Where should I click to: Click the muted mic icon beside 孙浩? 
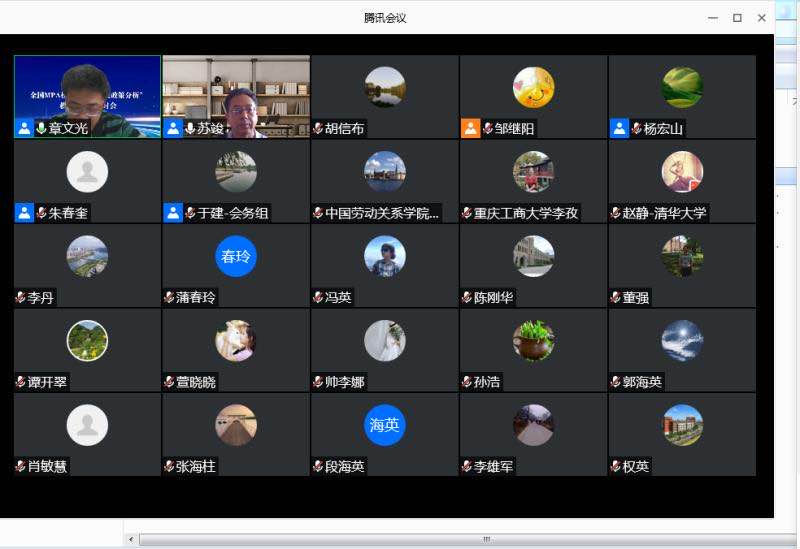pyautogui.click(x=467, y=382)
